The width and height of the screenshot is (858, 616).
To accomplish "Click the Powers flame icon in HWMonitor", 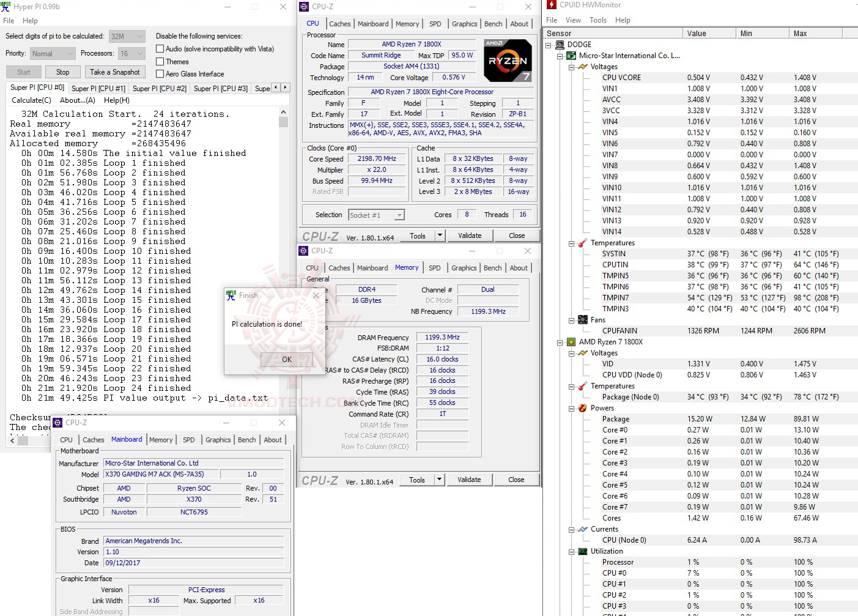I will click(x=583, y=408).
